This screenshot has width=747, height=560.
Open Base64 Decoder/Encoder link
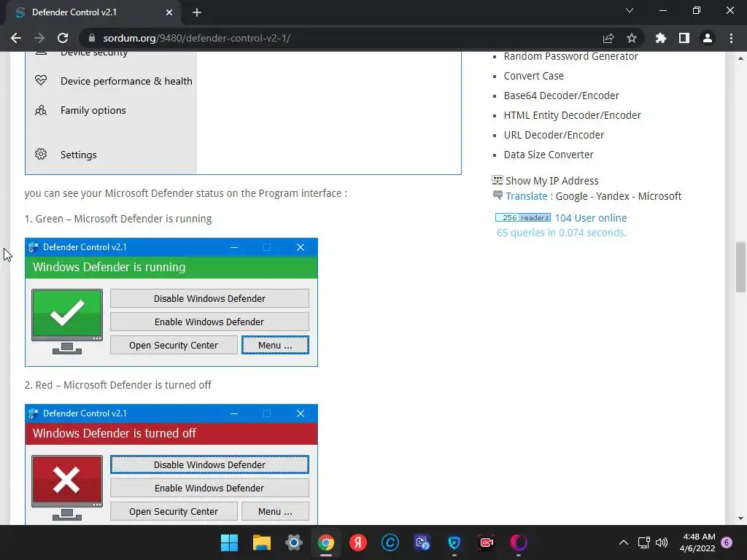tap(561, 96)
